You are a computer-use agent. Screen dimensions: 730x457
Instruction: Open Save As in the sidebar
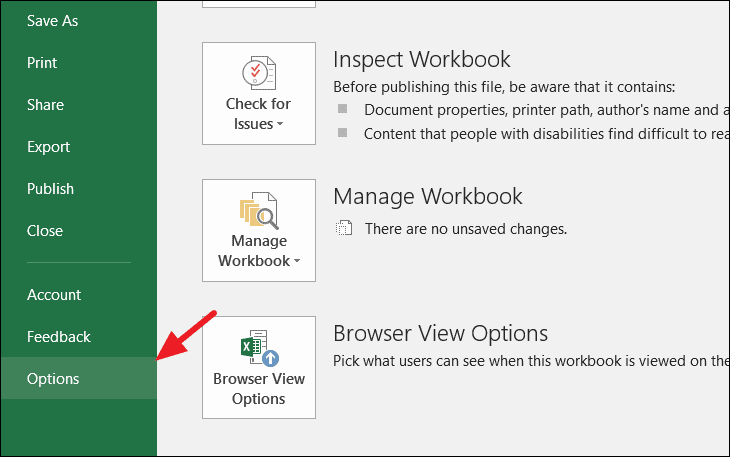click(x=52, y=21)
